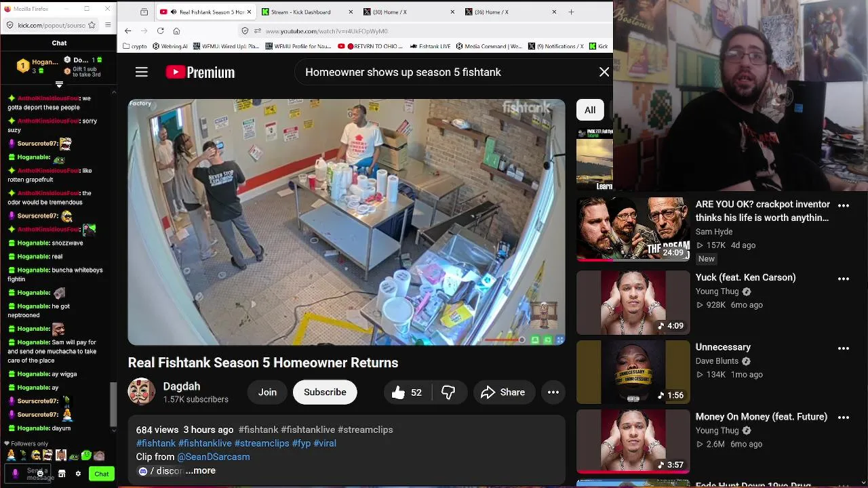
Task: Click the Kick chat scrollbar
Action: click(x=113, y=404)
